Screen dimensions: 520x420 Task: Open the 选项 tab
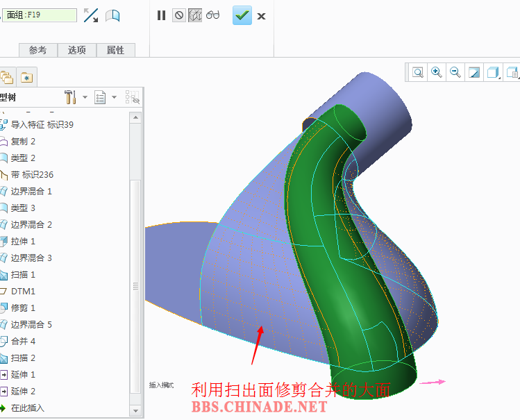[76, 50]
